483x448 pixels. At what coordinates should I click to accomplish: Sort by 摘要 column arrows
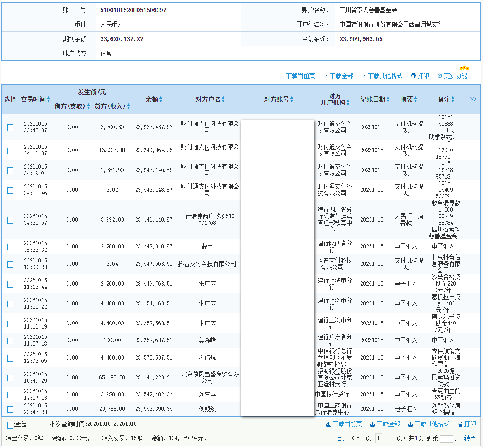(416, 99)
